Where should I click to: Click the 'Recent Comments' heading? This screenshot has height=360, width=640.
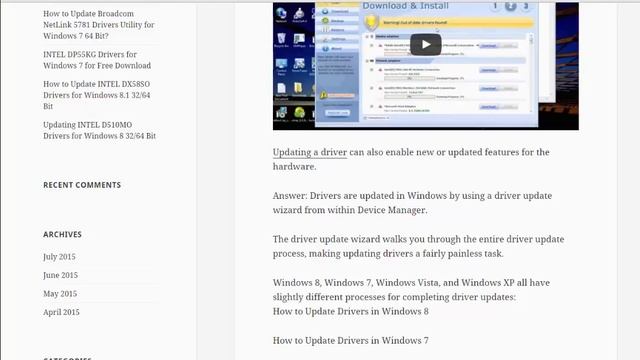(x=82, y=185)
